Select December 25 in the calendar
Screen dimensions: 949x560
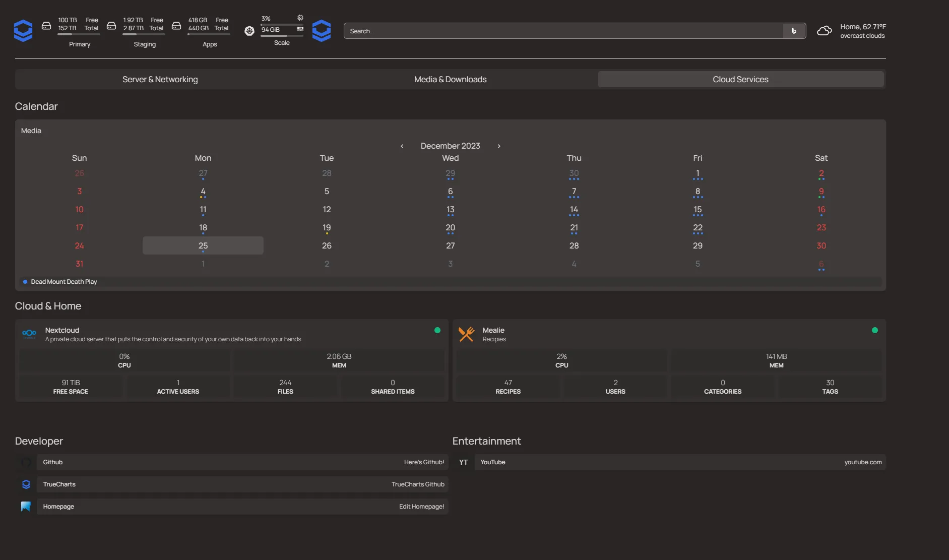click(x=203, y=245)
